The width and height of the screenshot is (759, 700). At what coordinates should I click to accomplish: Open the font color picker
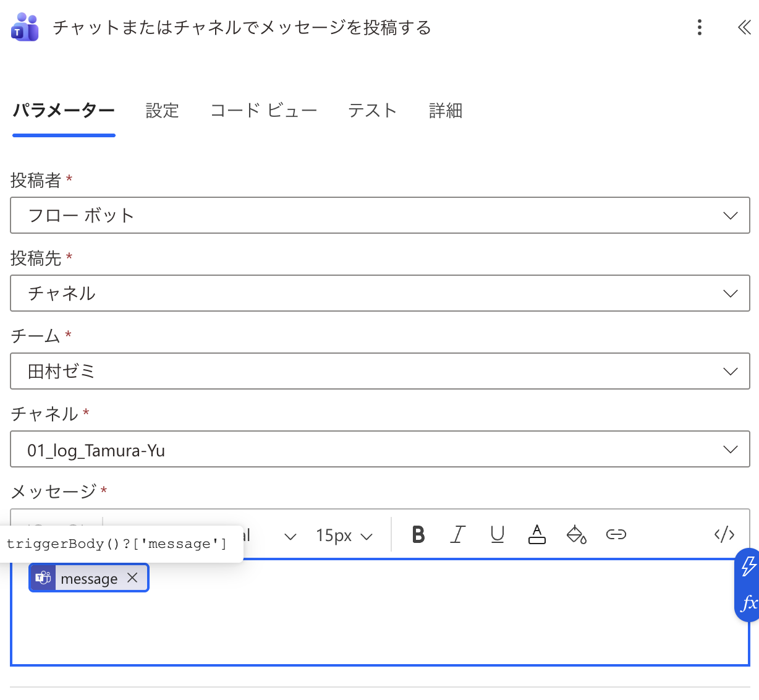click(x=536, y=534)
